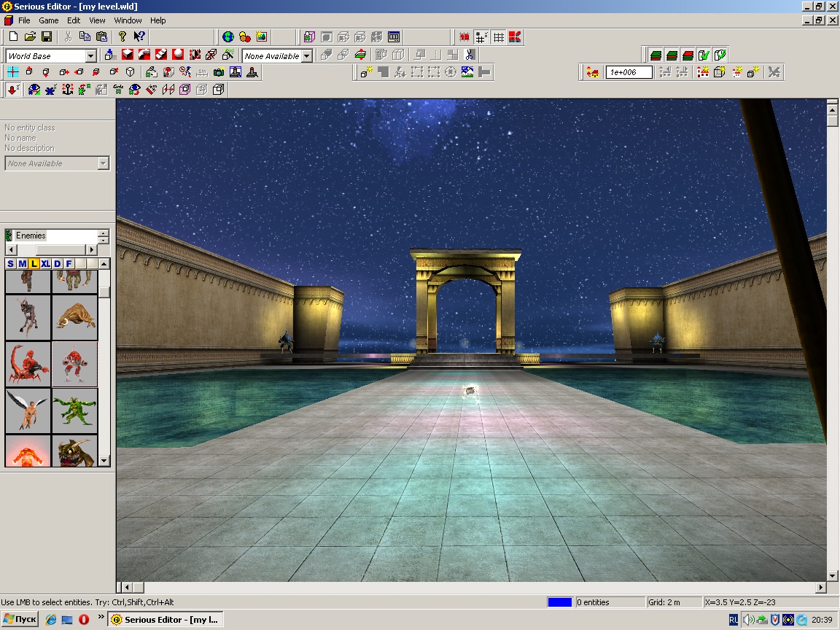The height and width of the screenshot is (630, 840).
Task: Toggle the F filter button
Action: (69, 263)
